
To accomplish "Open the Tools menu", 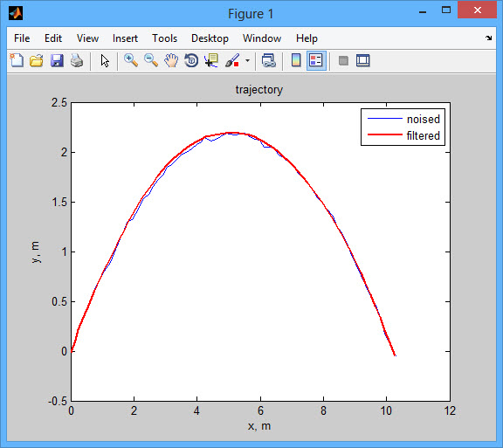I will [x=164, y=38].
